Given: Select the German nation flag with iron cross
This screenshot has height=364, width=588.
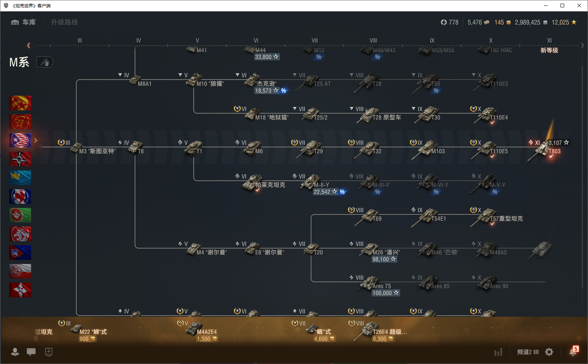Looking at the screenshot, I should coord(20,159).
